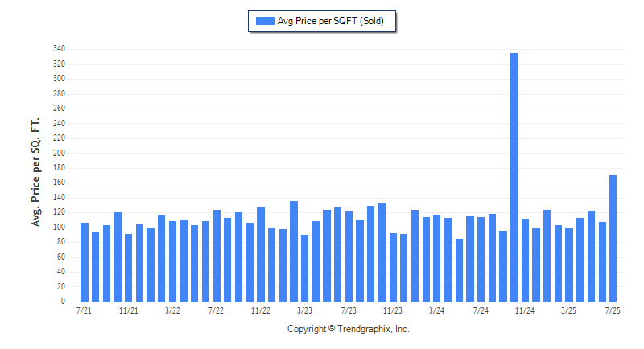The width and height of the screenshot is (644, 349).
Task: Click the 3/25 x-axis label
Action: point(569,310)
